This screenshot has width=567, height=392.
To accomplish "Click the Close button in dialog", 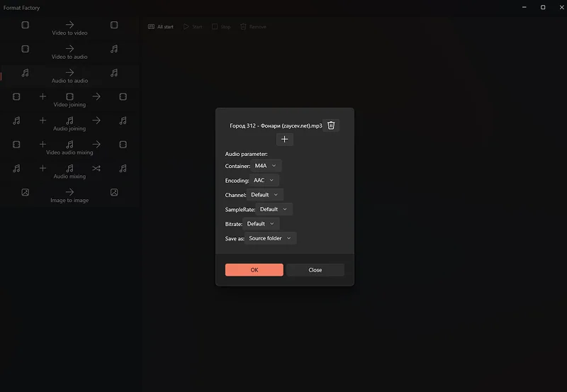I will click(x=315, y=270).
